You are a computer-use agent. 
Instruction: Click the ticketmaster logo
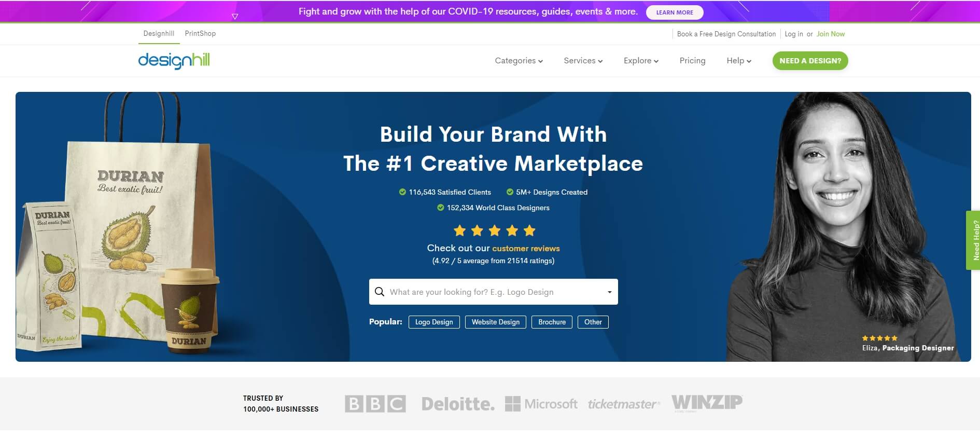(624, 404)
